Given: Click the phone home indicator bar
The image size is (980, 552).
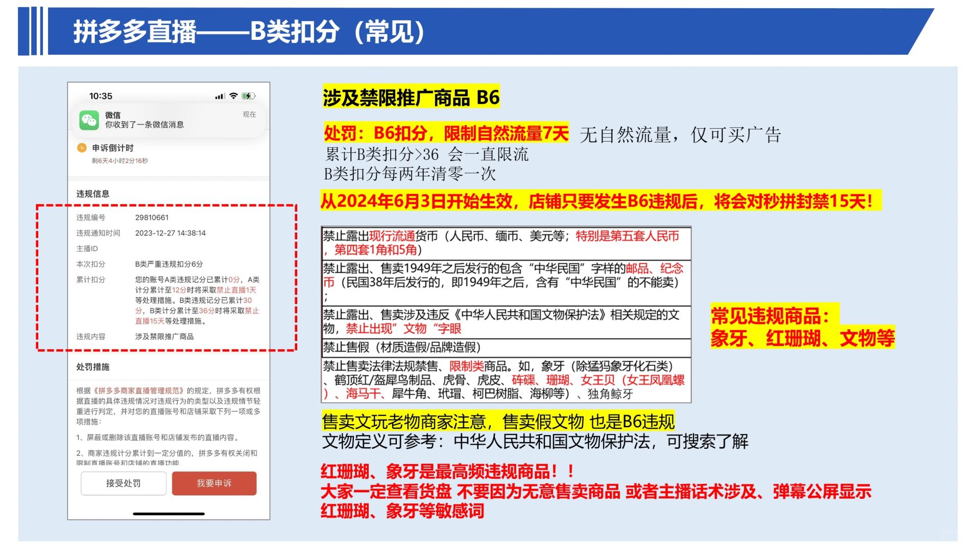Looking at the screenshot, I should [x=169, y=514].
